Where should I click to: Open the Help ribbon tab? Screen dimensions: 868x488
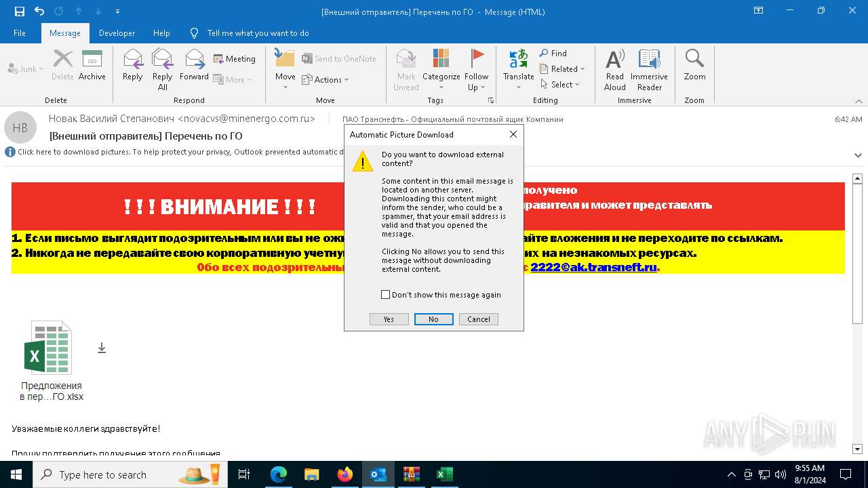161,33
